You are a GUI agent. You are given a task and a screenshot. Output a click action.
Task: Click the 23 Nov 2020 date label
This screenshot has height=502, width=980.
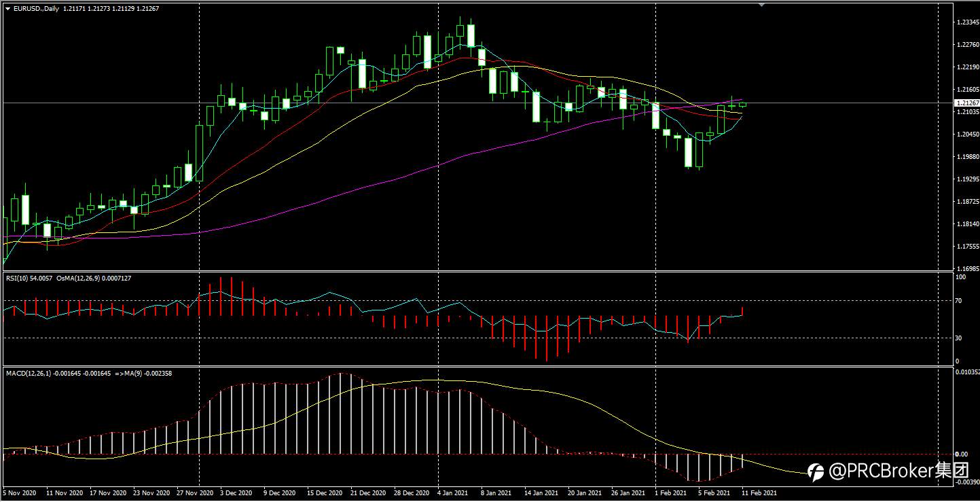151,492
